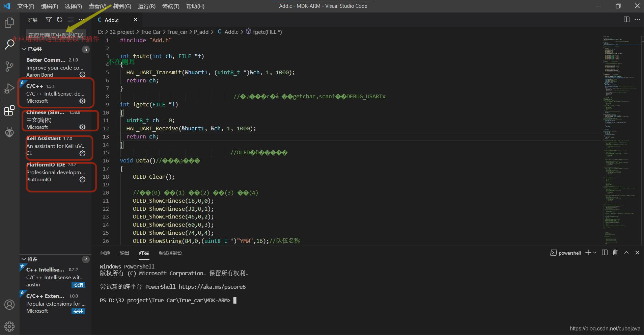
Task: Open the 编辑(E) menu
Action: pos(50,6)
